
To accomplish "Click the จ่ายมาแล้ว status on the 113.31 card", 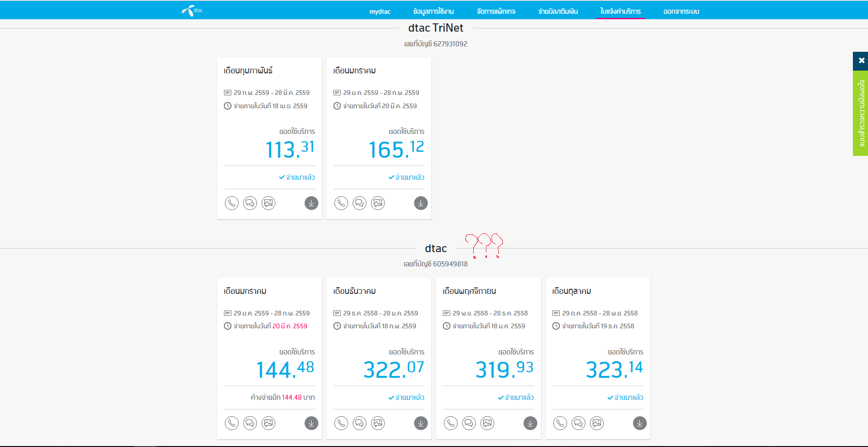I will click(x=297, y=177).
